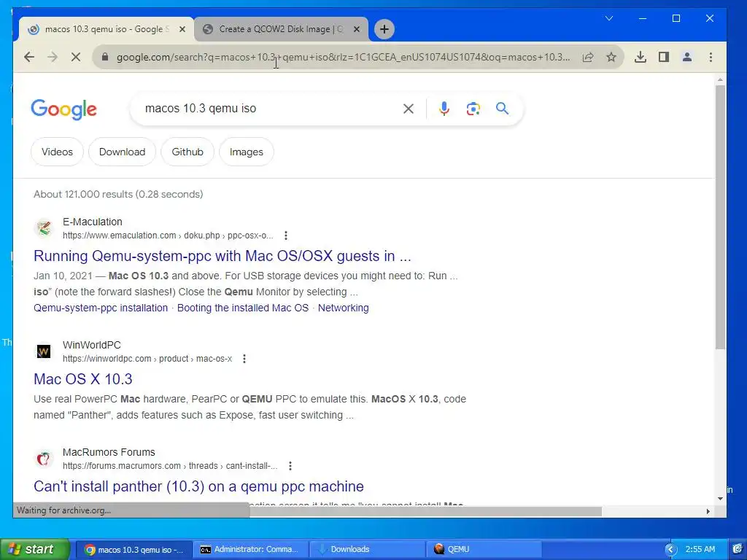Screen dimensions: 747x560
Task: Bookmark this page with the star icon
Action: point(611,57)
